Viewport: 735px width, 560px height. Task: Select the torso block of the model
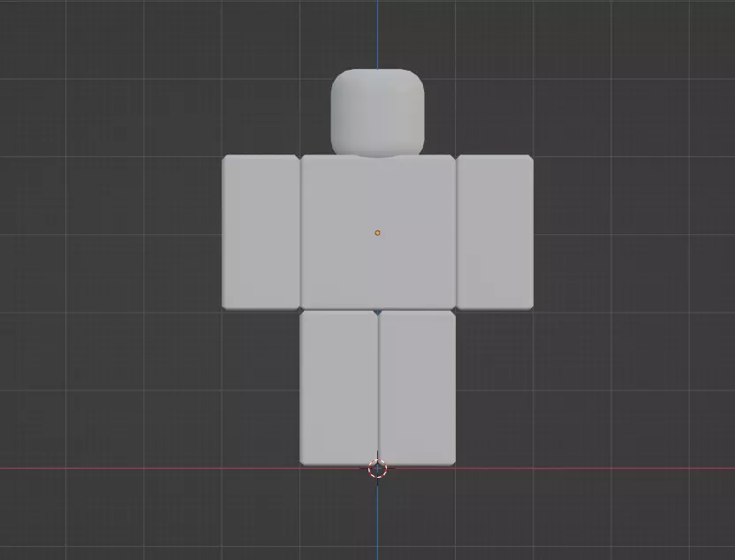click(x=377, y=232)
